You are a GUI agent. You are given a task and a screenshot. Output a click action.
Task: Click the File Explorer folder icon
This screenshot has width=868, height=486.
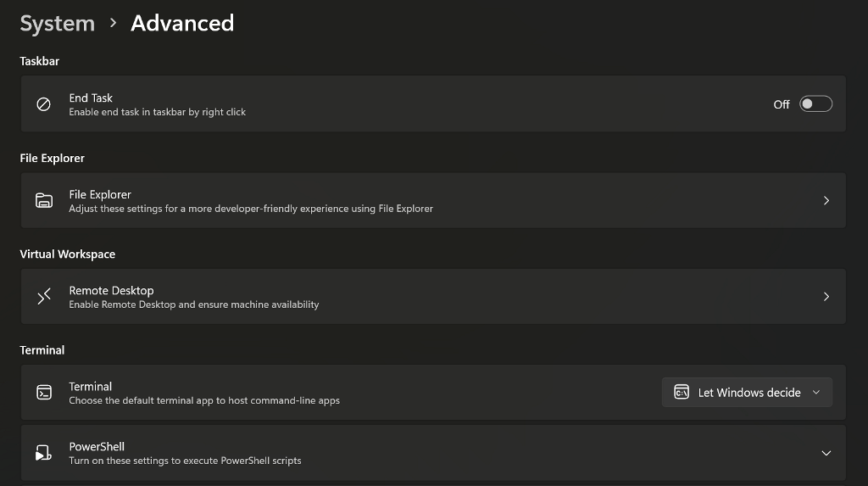(44, 201)
